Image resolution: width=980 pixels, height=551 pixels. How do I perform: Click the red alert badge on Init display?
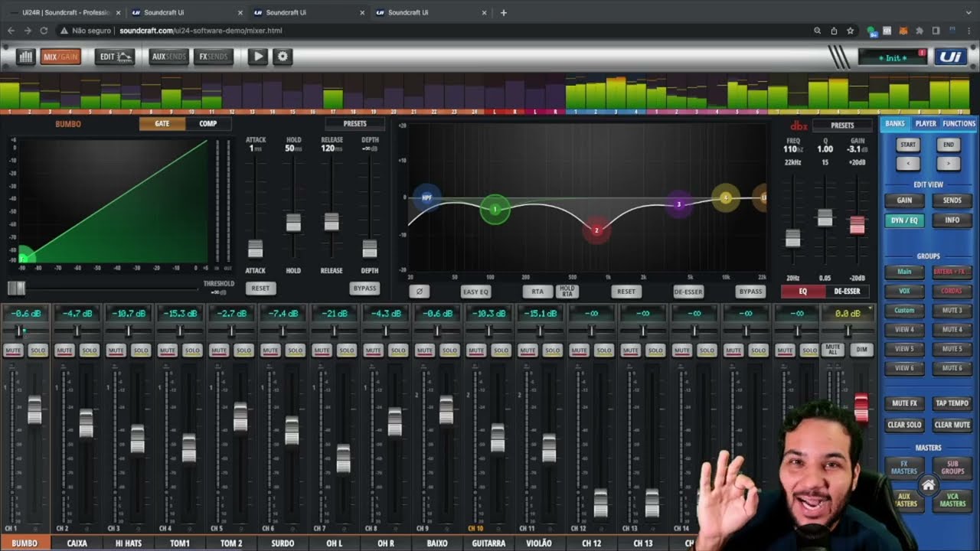pyautogui.click(x=922, y=53)
